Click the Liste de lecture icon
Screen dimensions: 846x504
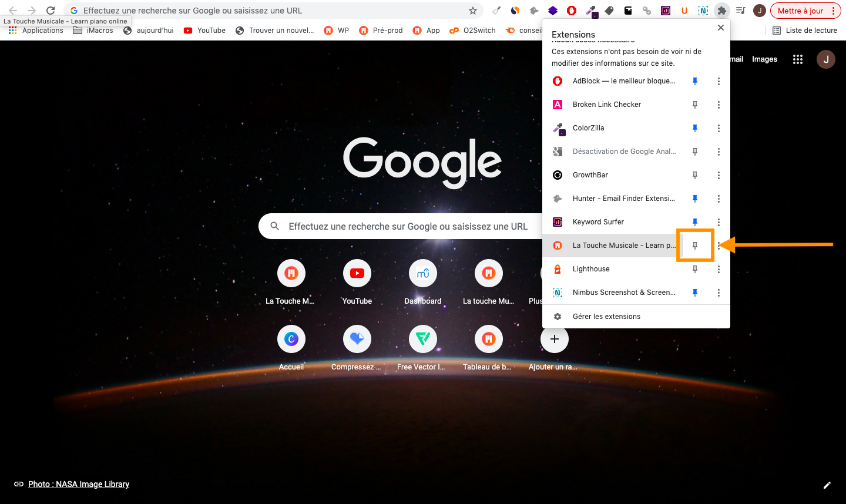[x=777, y=31]
